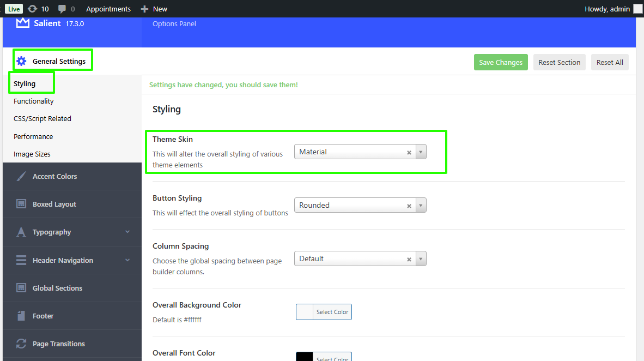Click the Typography letter icon
Screen dimensions: 644x361
click(x=21, y=232)
